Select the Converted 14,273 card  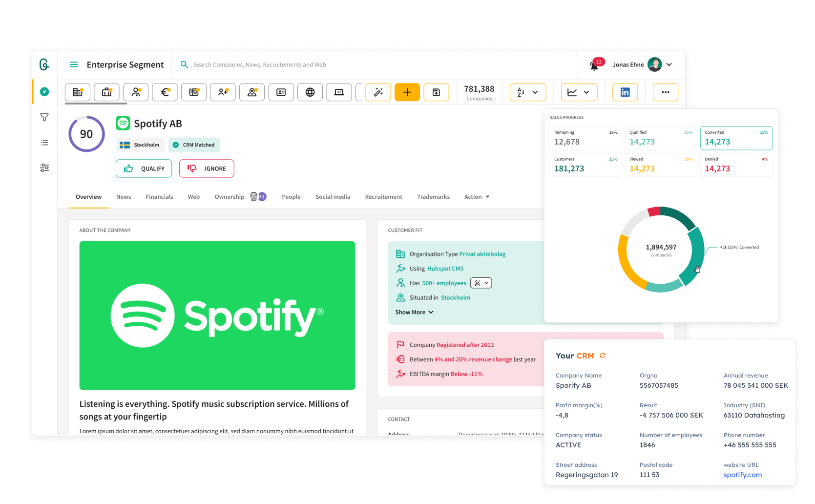click(x=736, y=138)
